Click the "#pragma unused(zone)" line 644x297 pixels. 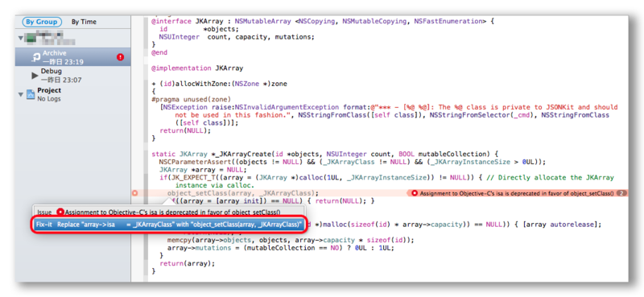coord(192,100)
